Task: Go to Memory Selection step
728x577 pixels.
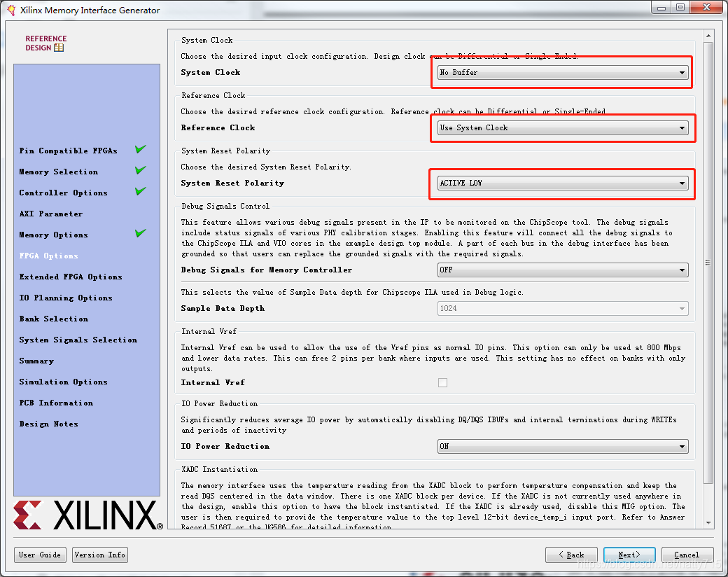Action: pos(59,172)
